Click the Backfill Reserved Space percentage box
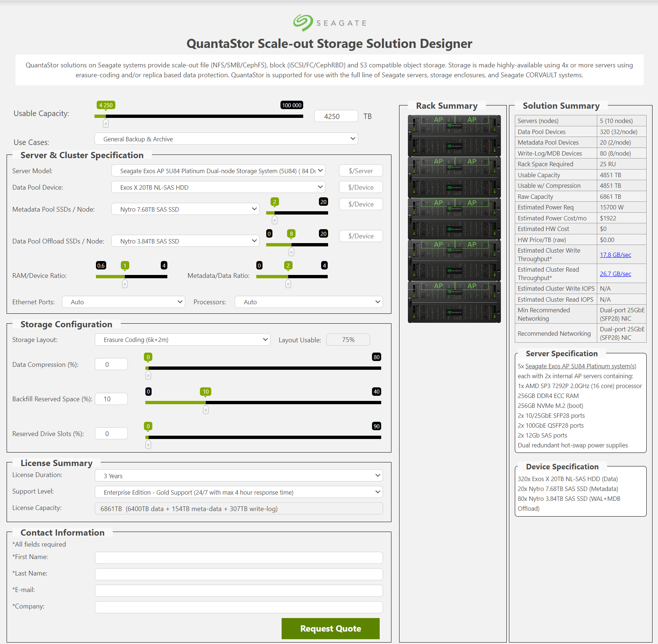Viewport: 658px width, 644px height. click(x=111, y=399)
